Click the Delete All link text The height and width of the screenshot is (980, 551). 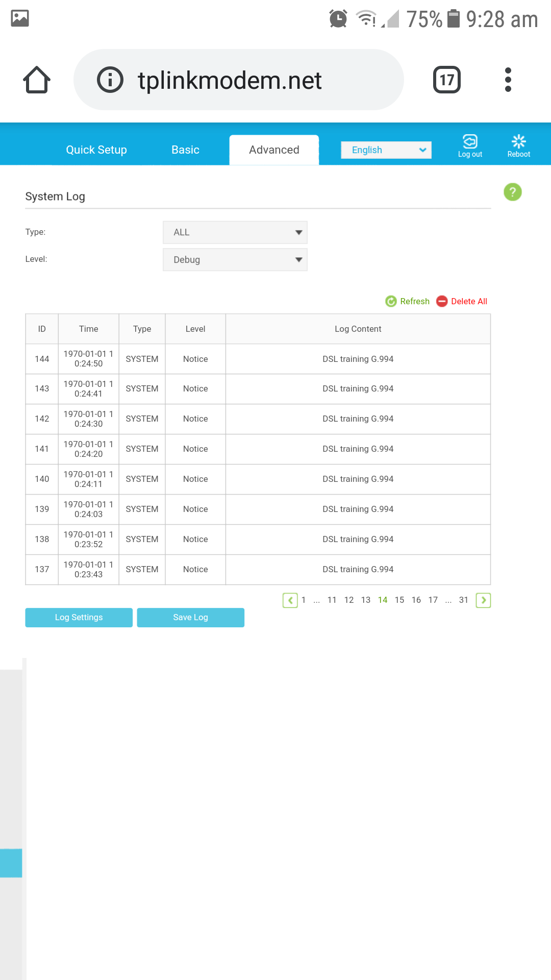coord(469,301)
